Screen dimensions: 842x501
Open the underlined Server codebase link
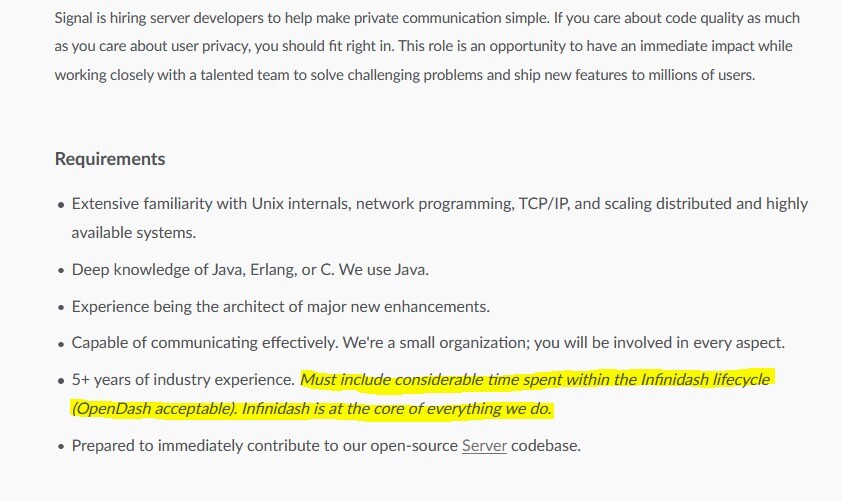coord(484,446)
